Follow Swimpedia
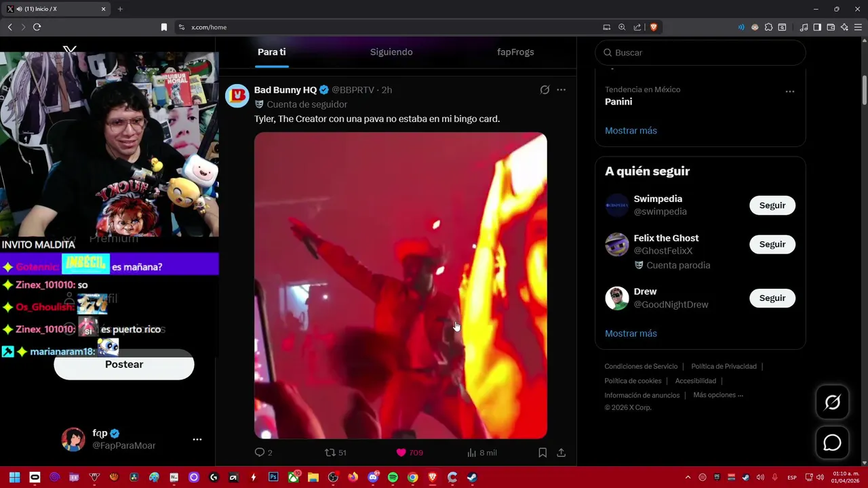868x488 pixels. (772, 205)
